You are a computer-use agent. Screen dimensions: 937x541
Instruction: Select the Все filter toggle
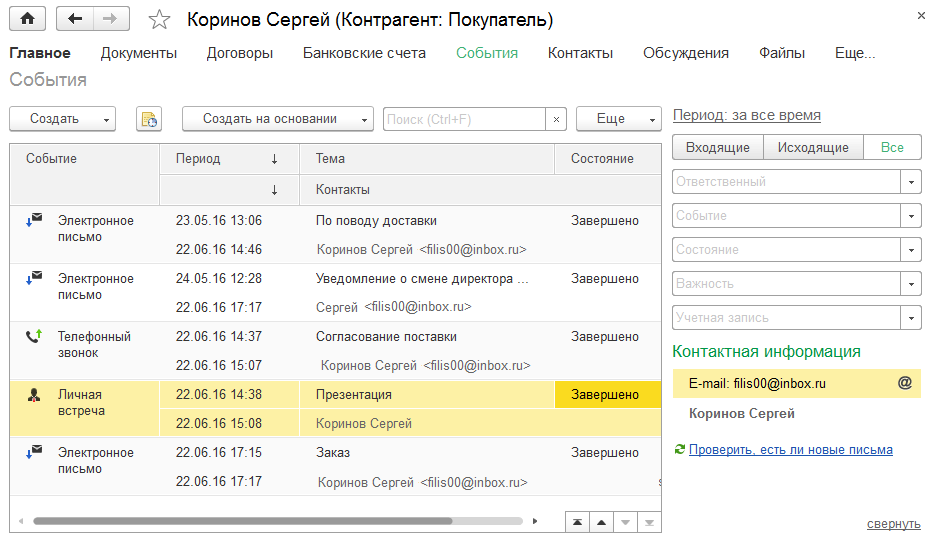(x=892, y=147)
